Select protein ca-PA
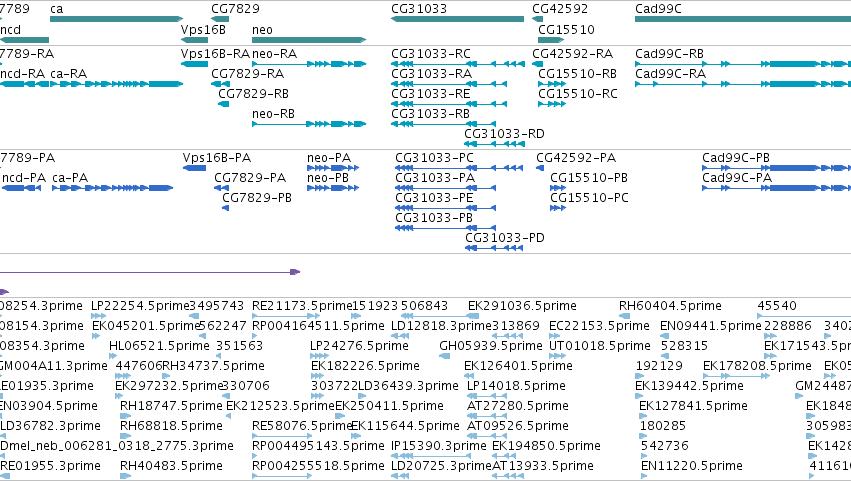The image size is (851, 481). coord(112,188)
